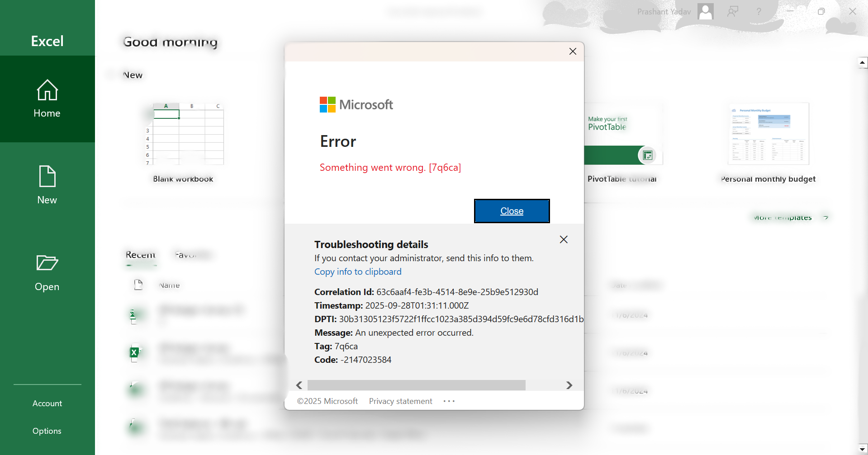
Task: Click the Name column header in the recent list
Action: pos(170,286)
